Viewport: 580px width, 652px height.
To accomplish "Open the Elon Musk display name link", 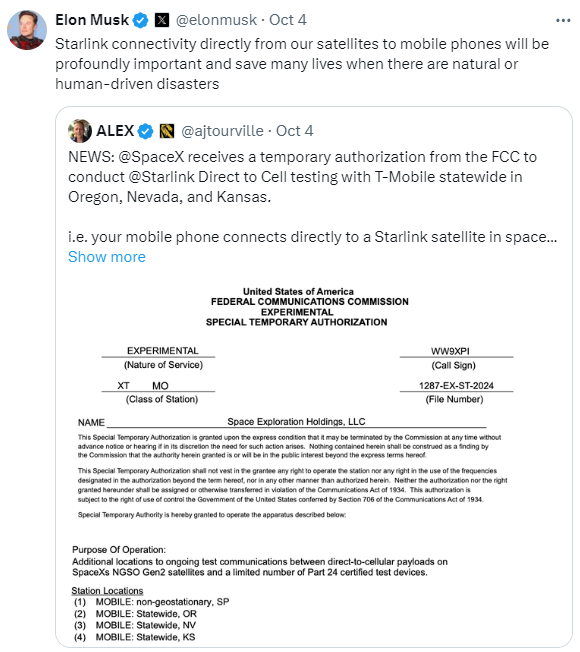I will (x=92, y=20).
